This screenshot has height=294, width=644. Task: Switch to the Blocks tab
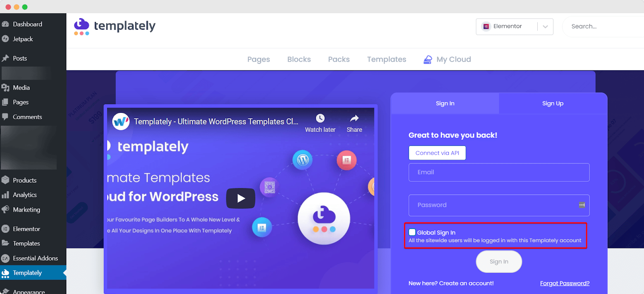pos(299,60)
